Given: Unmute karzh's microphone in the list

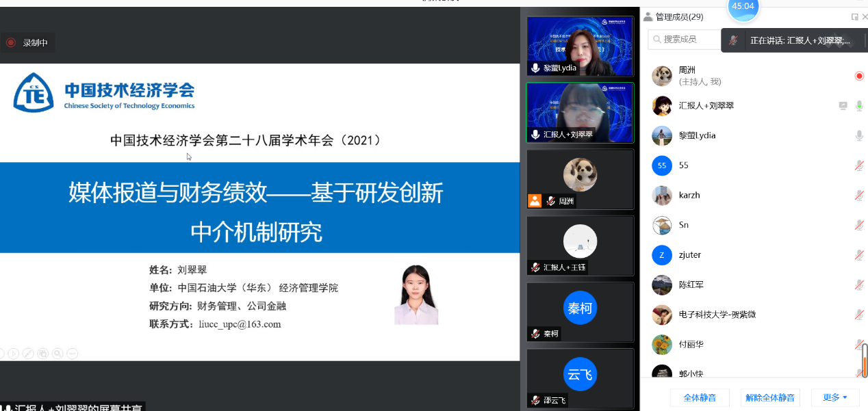Looking at the screenshot, I should [x=859, y=196].
